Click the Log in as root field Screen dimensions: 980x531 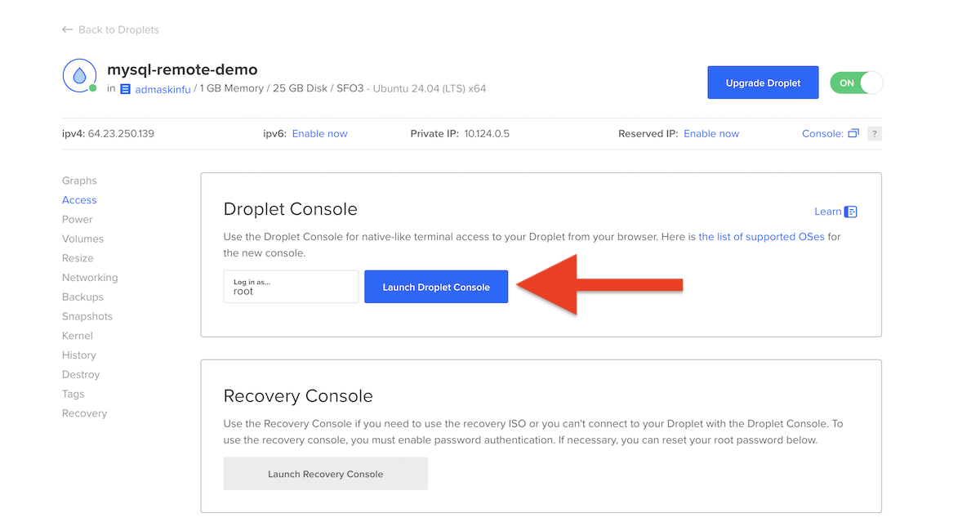coord(291,287)
